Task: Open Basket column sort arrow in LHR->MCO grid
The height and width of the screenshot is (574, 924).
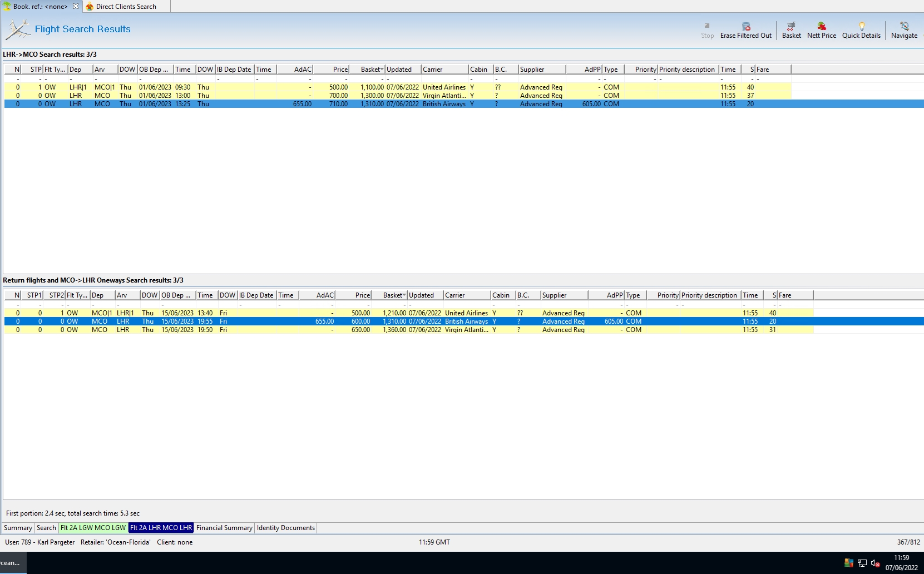Action: pos(382,70)
